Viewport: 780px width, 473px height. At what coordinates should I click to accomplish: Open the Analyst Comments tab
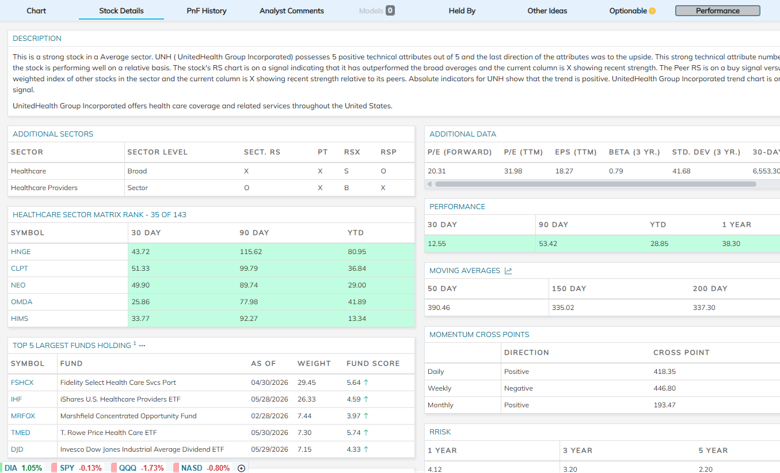[x=292, y=10]
